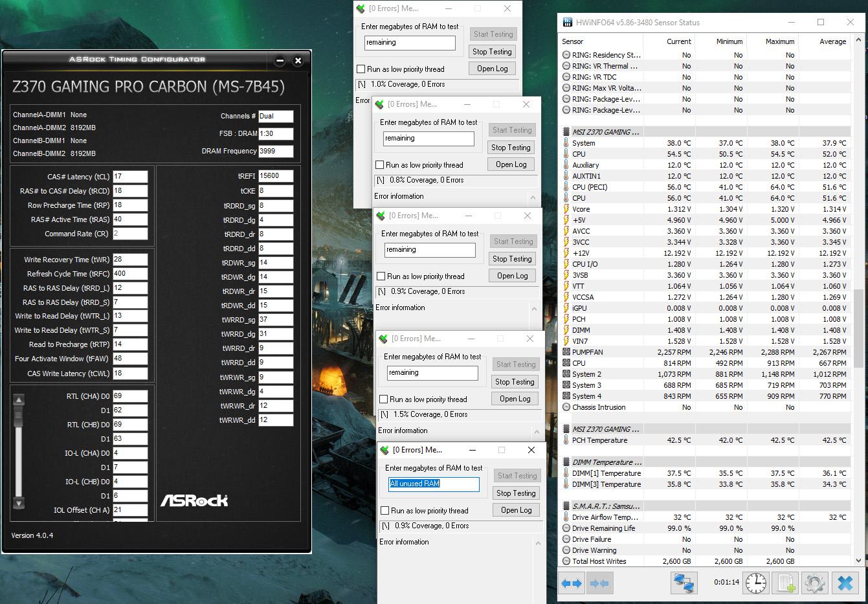Click lightning icon beside the Vcore row

566,209
